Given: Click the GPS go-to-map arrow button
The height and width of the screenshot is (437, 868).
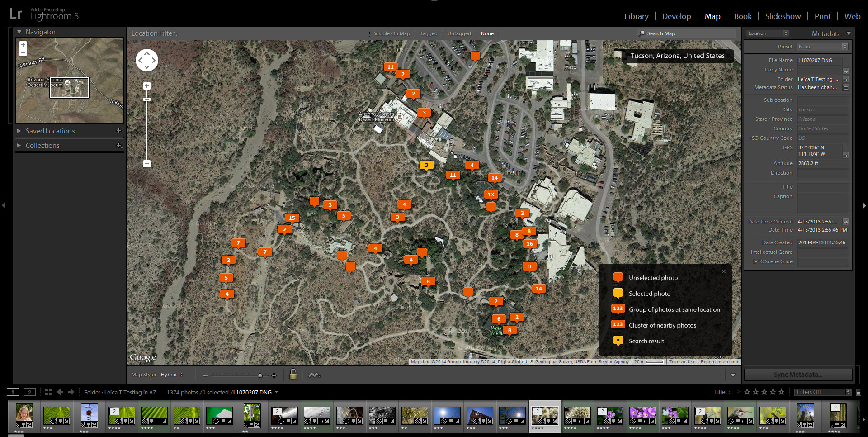Looking at the screenshot, I should (845, 155).
